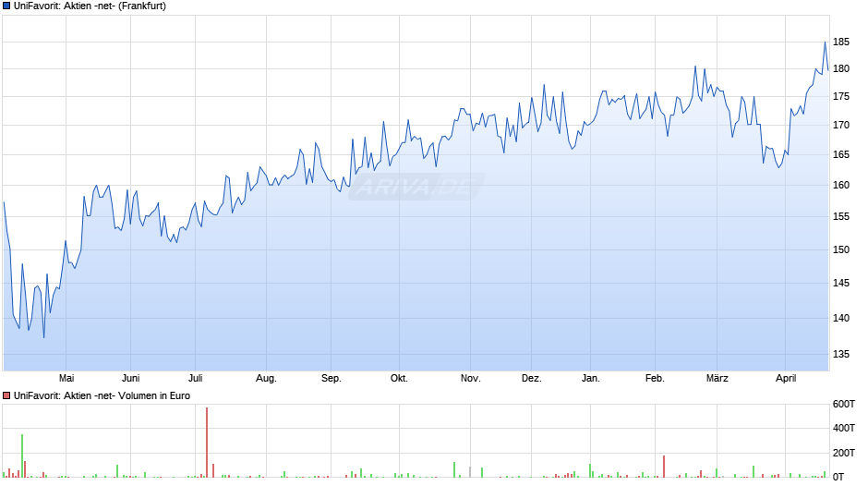
Task: Click the 180 price axis value
Action: (x=841, y=68)
